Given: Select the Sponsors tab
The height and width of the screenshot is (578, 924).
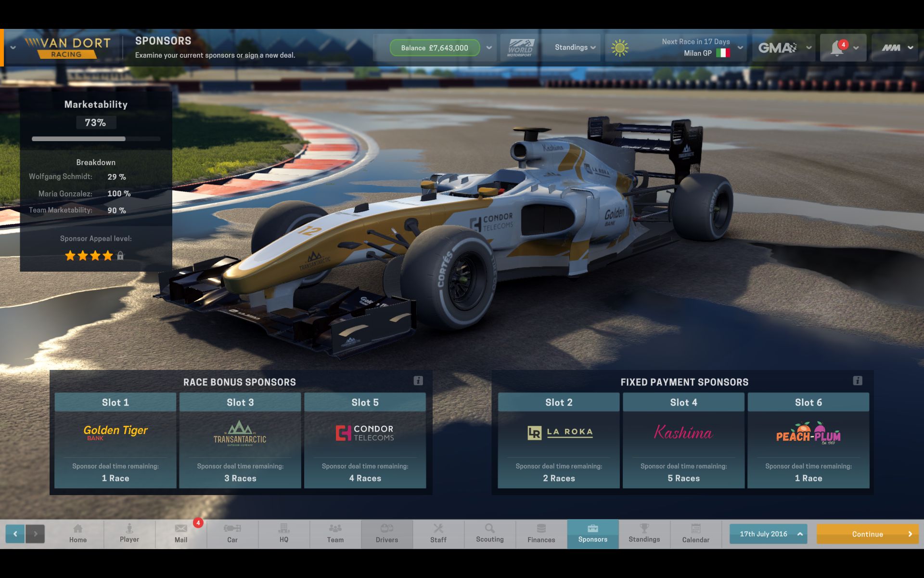Looking at the screenshot, I should coord(593,533).
